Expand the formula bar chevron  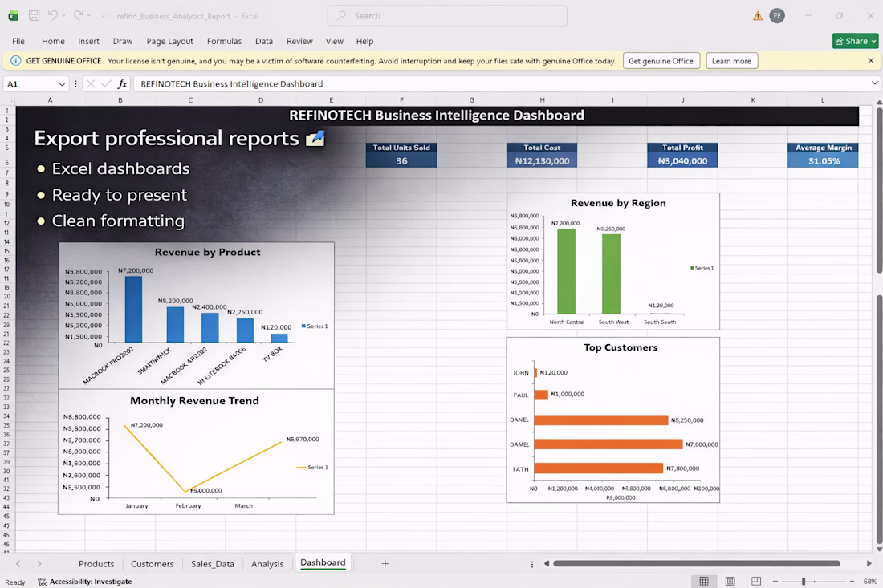point(874,83)
